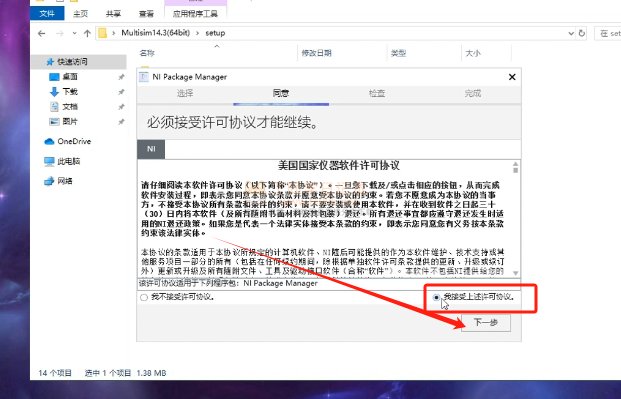Open the 应用程序工具 ribbon tab
Image resolution: width=621 pixels, height=399 pixels.
click(x=195, y=13)
